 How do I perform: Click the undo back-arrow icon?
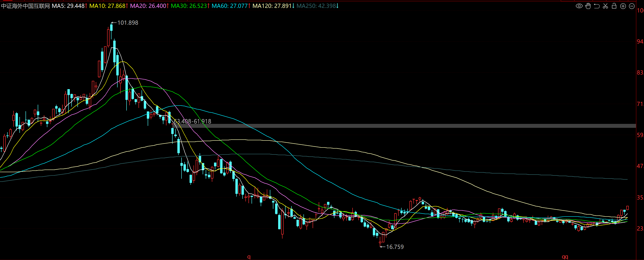click(x=597, y=6)
